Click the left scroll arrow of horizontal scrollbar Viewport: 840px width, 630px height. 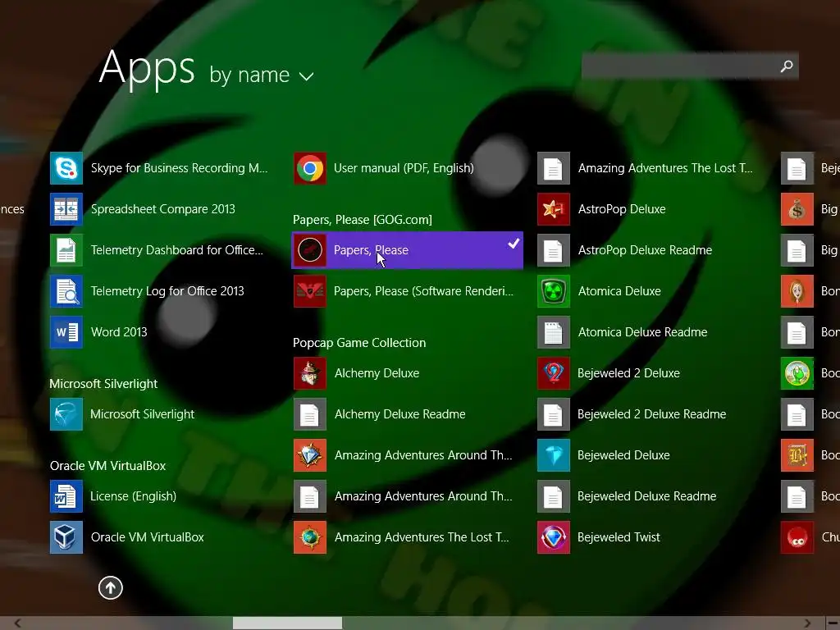pos(18,623)
